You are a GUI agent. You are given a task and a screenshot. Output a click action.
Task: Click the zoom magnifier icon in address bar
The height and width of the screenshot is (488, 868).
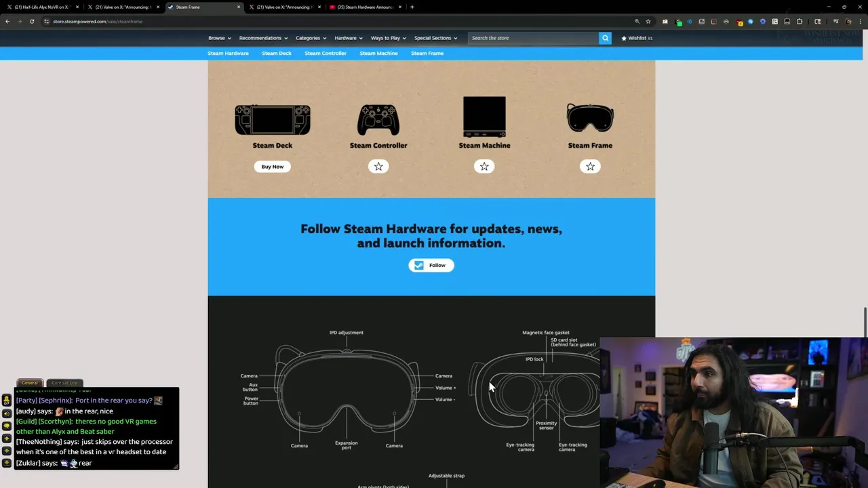pyautogui.click(x=637, y=21)
